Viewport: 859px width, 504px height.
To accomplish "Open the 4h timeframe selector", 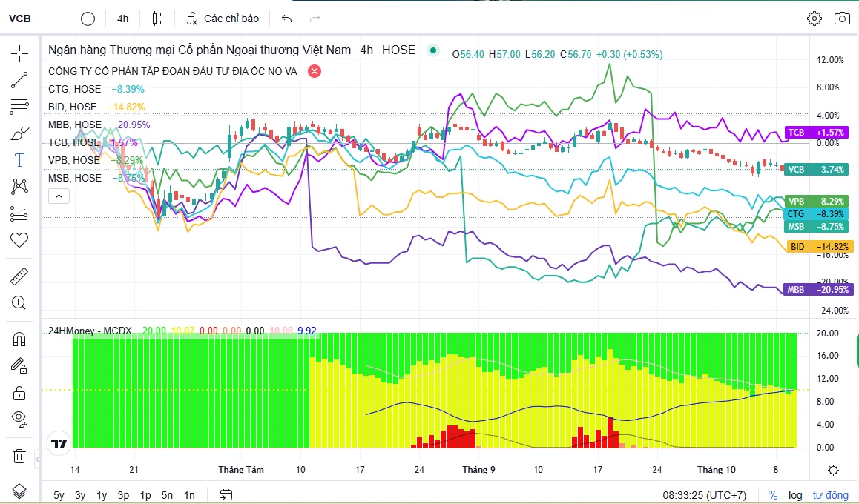I will [122, 19].
